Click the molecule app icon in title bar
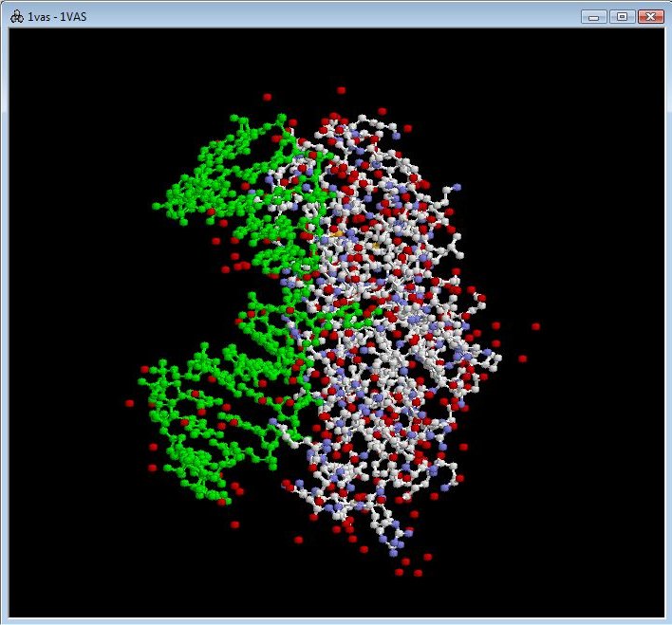The height and width of the screenshot is (625, 672). [x=17, y=17]
